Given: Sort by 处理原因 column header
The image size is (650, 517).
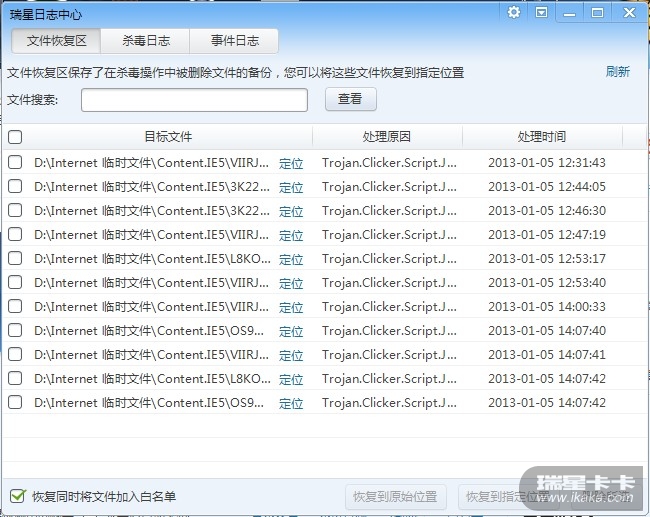Looking at the screenshot, I should click(x=386, y=136).
